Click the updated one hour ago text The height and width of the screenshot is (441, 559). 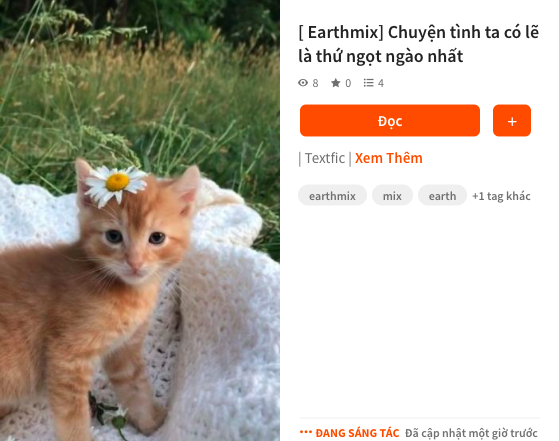click(x=471, y=433)
